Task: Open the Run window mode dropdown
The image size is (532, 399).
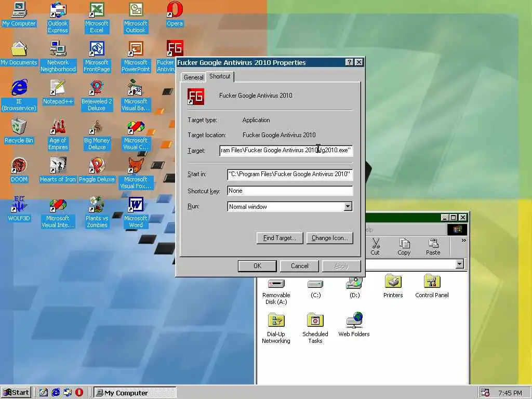Action: 348,207
